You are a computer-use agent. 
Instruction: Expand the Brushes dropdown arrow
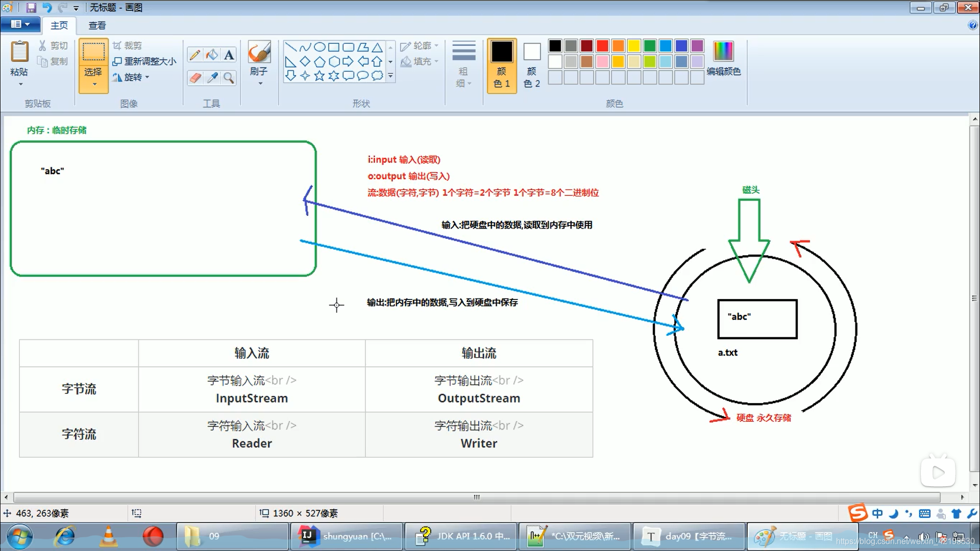point(260,83)
